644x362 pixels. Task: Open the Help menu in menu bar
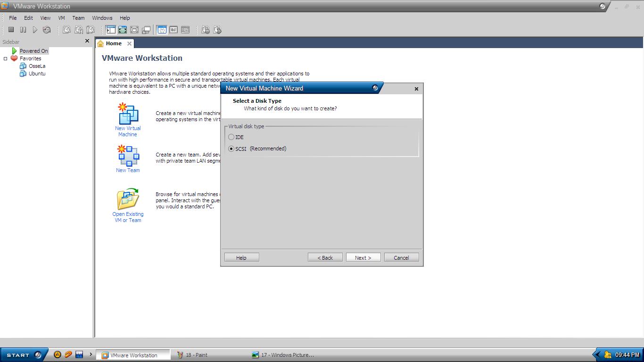pyautogui.click(x=124, y=18)
